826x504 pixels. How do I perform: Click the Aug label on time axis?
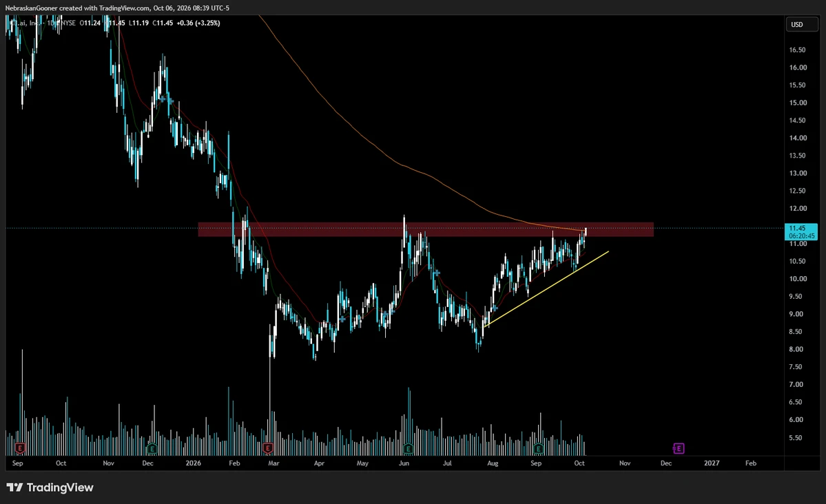493,463
